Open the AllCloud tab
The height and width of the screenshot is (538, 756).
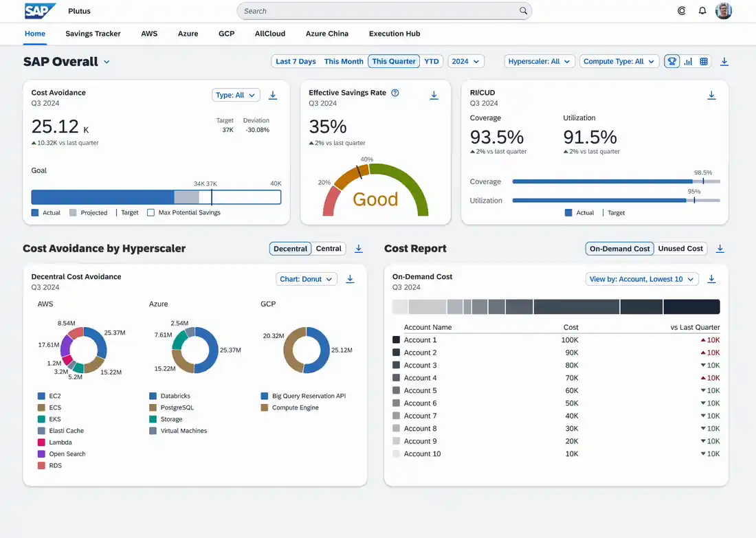270,34
